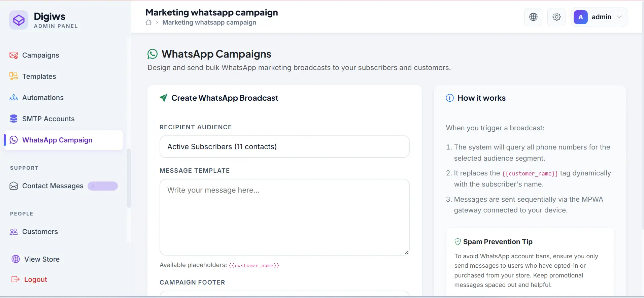The height and width of the screenshot is (298, 644).
Task: Click the How it works info icon
Action: coord(450,98)
